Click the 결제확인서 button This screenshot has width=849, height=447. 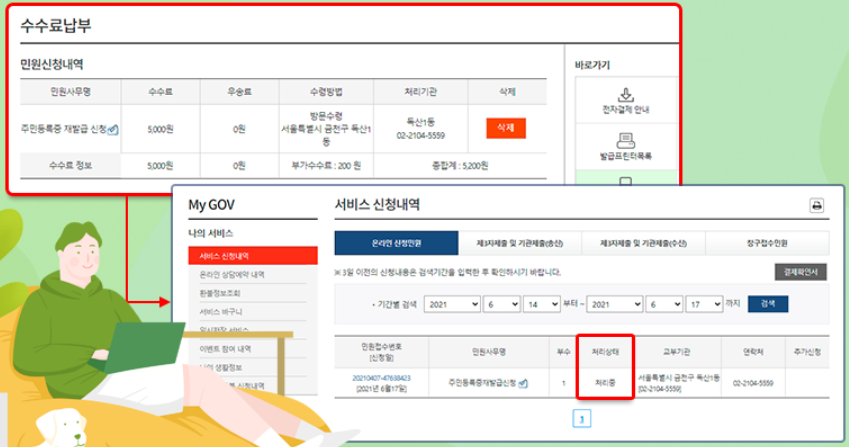800,272
